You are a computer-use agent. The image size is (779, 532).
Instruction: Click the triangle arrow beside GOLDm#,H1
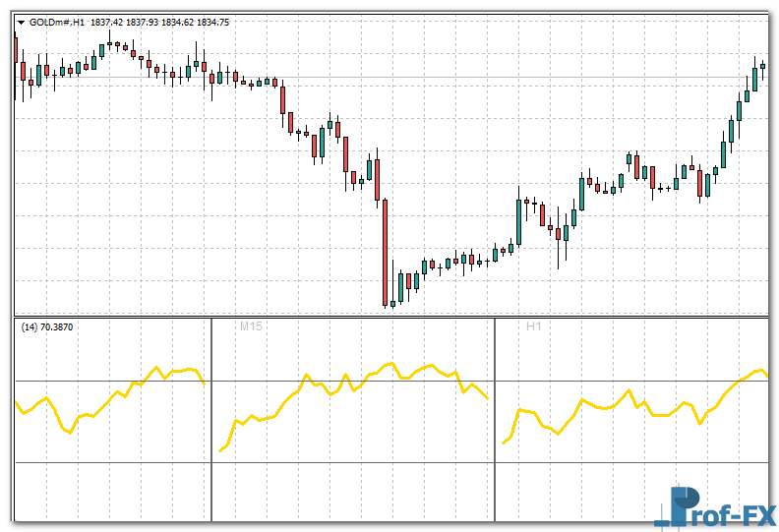pos(22,23)
